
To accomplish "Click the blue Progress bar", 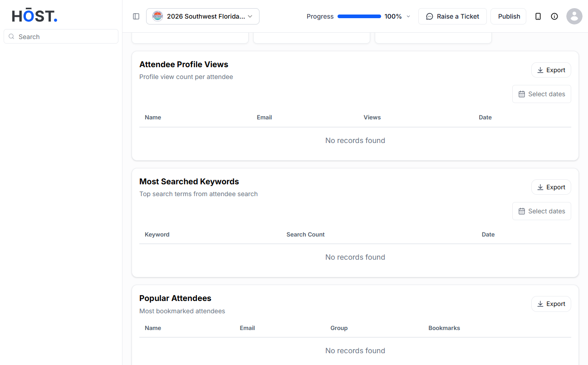I will [x=359, y=16].
